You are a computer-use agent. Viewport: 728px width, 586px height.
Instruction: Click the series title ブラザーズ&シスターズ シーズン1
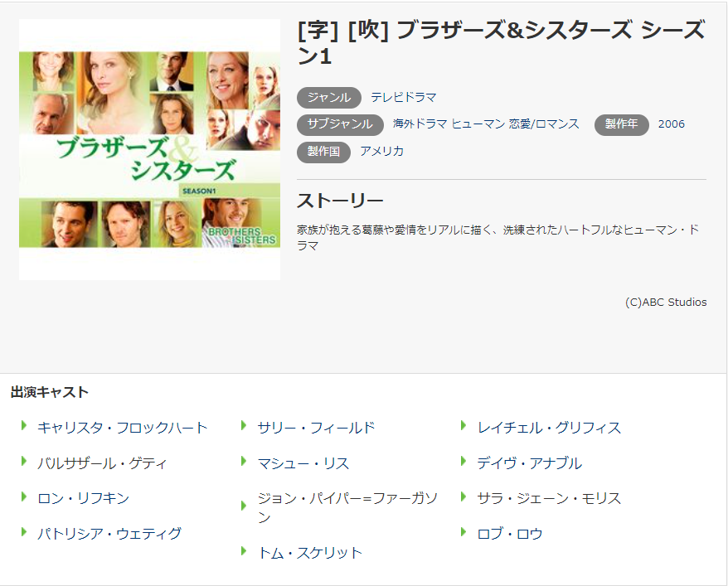tap(502, 42)
